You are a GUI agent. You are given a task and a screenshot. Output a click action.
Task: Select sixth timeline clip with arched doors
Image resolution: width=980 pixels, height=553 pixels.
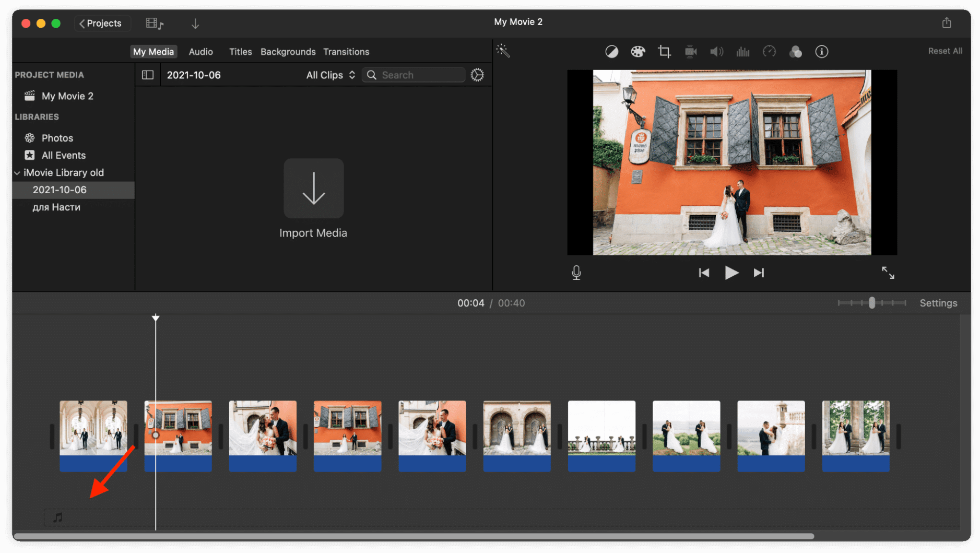coord(517,436)
